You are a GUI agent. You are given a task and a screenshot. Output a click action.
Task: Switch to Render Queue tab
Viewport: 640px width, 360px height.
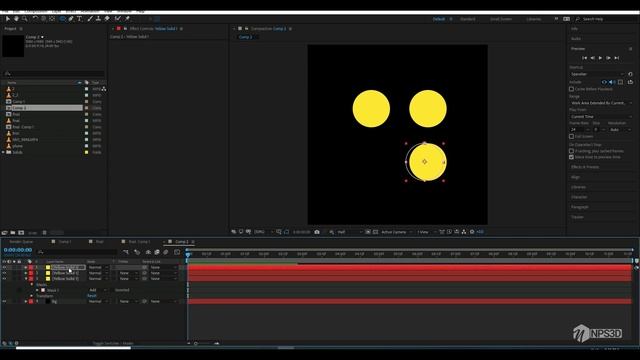pyautogui.click(x=21, y=242)
